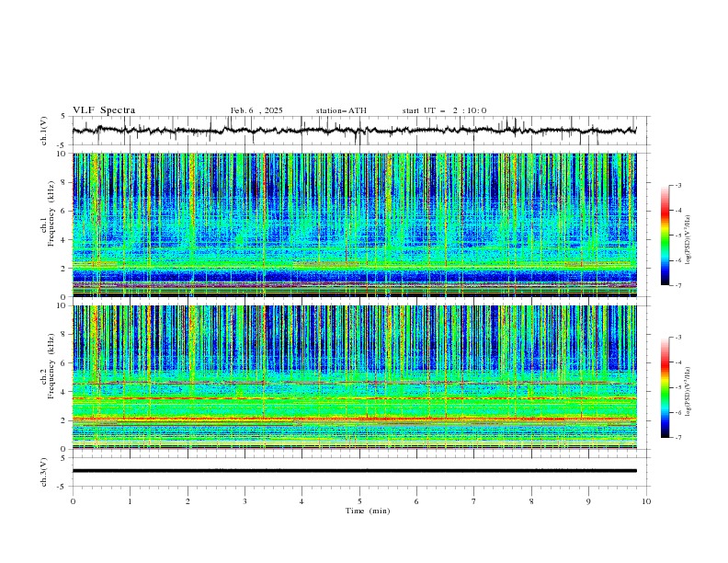Select the "start UT = 2 :10: 0" text
The height and width of the screenshot is (563, 728).
[444, 110]
